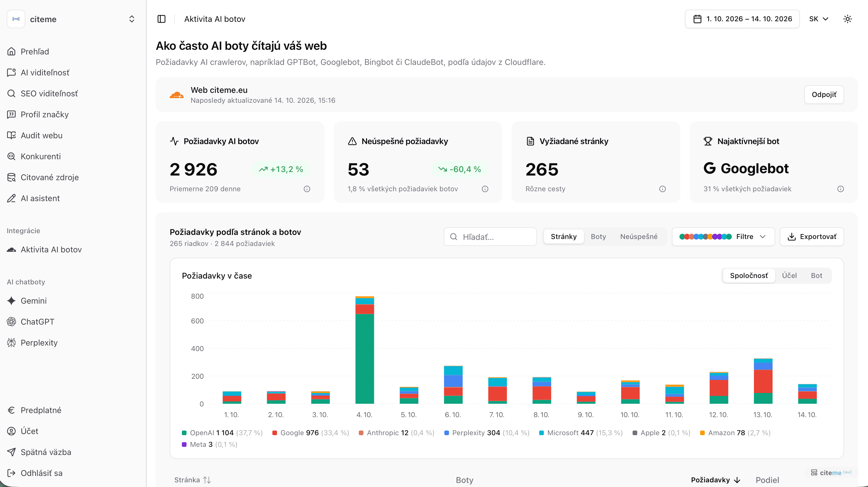The image size is (868, 487).
Task: Group chart by Spoločnosť
Action: [x=749, y=275]
